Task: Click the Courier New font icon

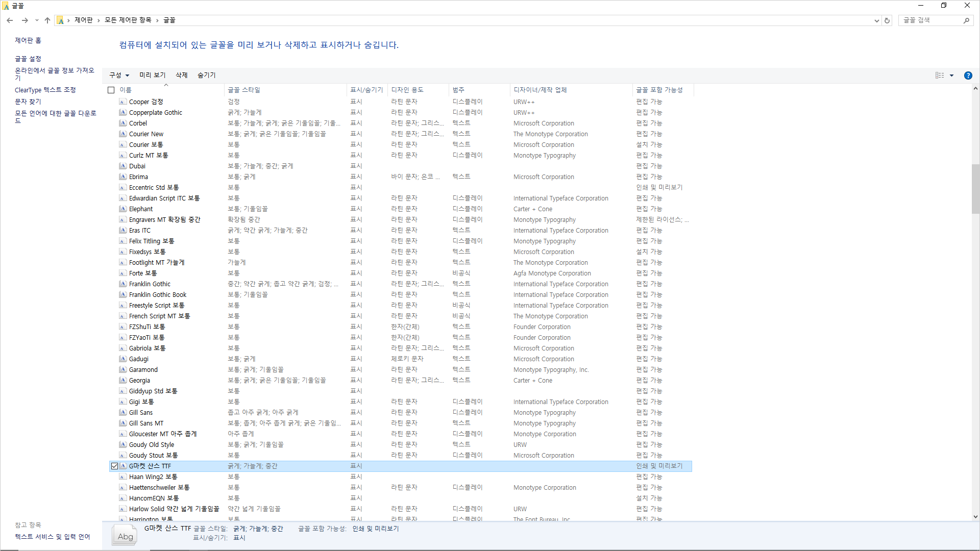Action: 123,134
